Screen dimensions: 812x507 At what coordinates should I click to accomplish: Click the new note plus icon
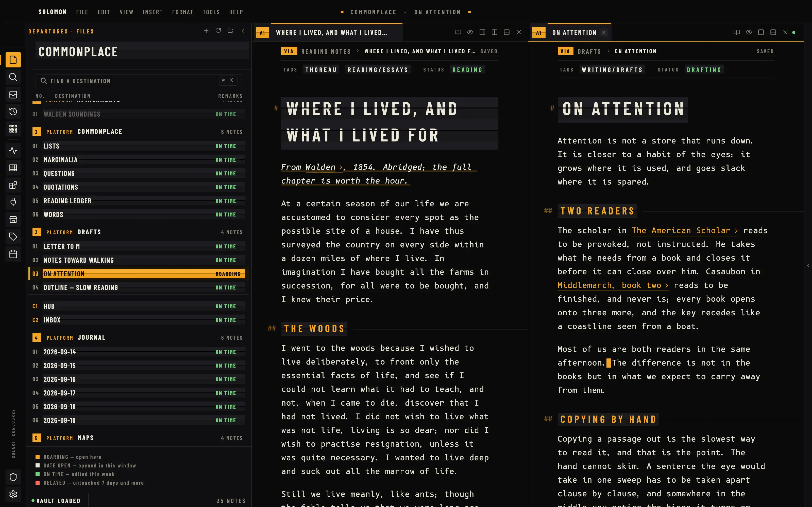(206, 31)
